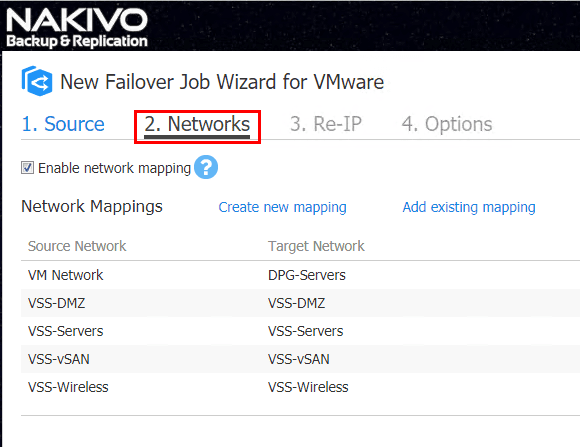Toggle the Enable network mapping checkbox

click(x=27, y=168)
